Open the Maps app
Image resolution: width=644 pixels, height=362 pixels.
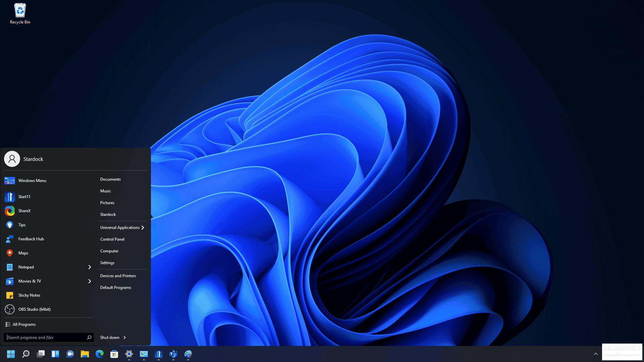tap(23, 253)
